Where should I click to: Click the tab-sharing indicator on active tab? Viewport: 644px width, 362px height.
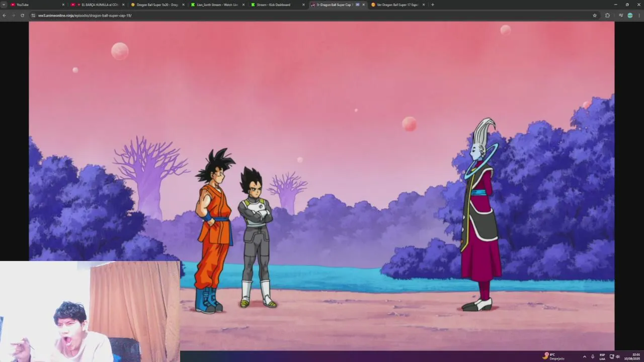(357, 5)
